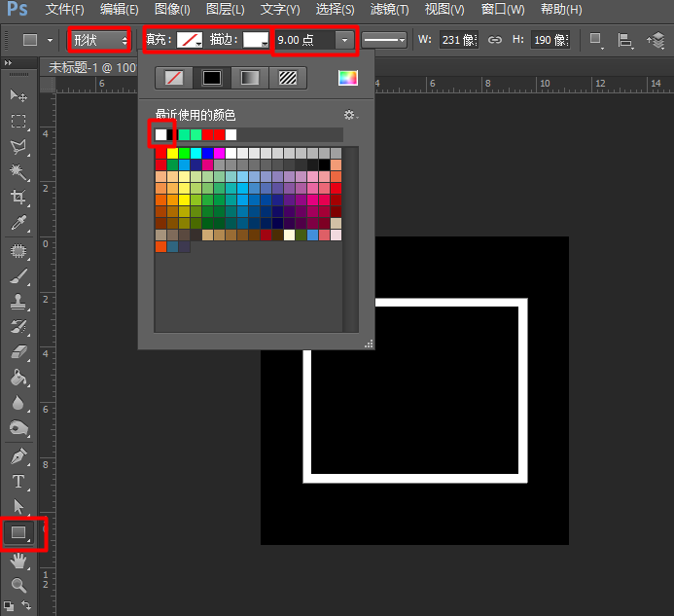Reset default foreground and background colors
The height and width of the screenshot is (616, 674).
coord(9,605)
